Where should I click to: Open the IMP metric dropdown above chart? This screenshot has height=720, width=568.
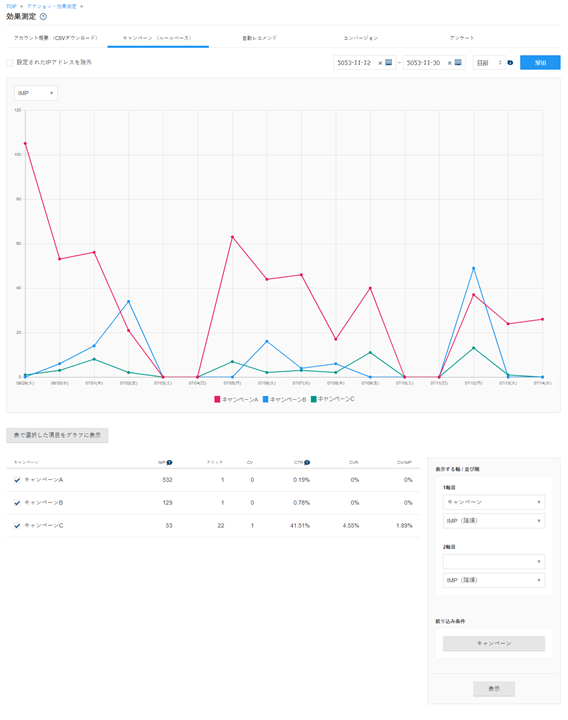[x=36, y=93]
